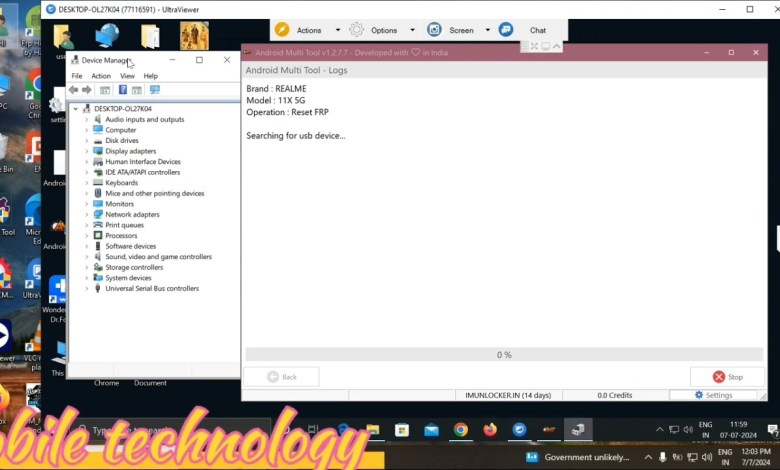
Task: Expand the Disk drives node
Action: coord(87,140)
